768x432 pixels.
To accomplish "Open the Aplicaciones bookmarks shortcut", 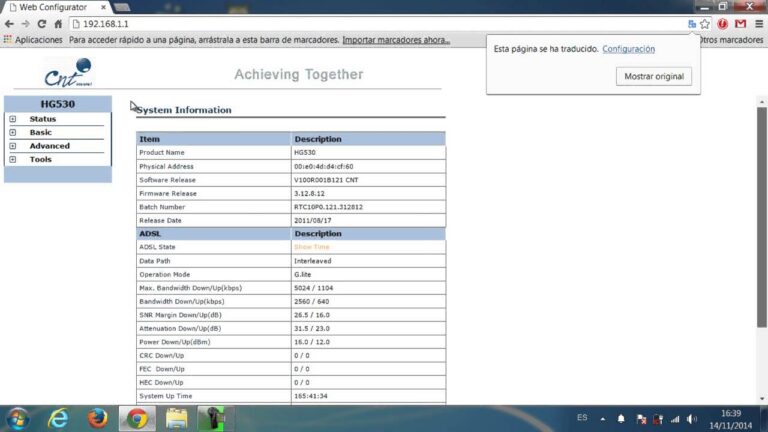I will tap(33, 40).
